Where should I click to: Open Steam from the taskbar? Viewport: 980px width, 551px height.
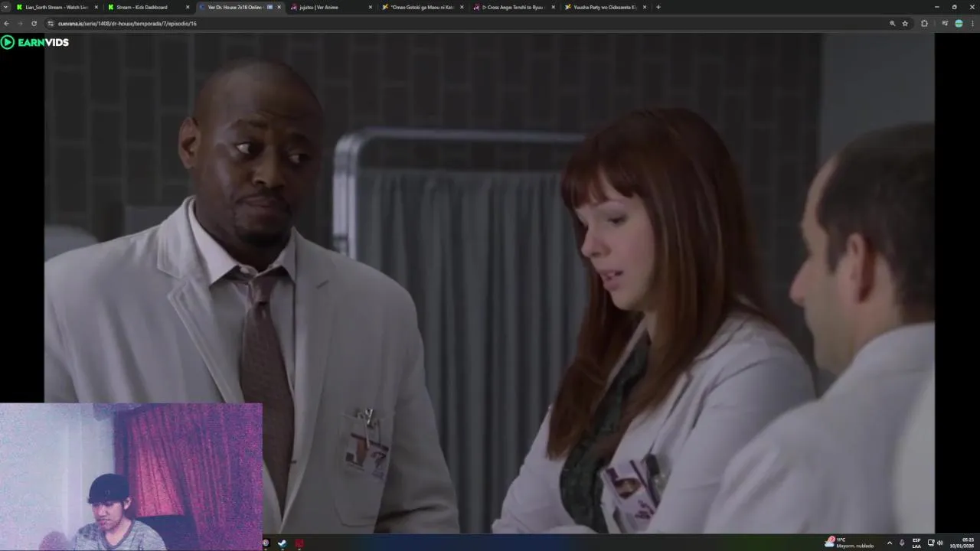pyautogui.click(x=283, y=543)
